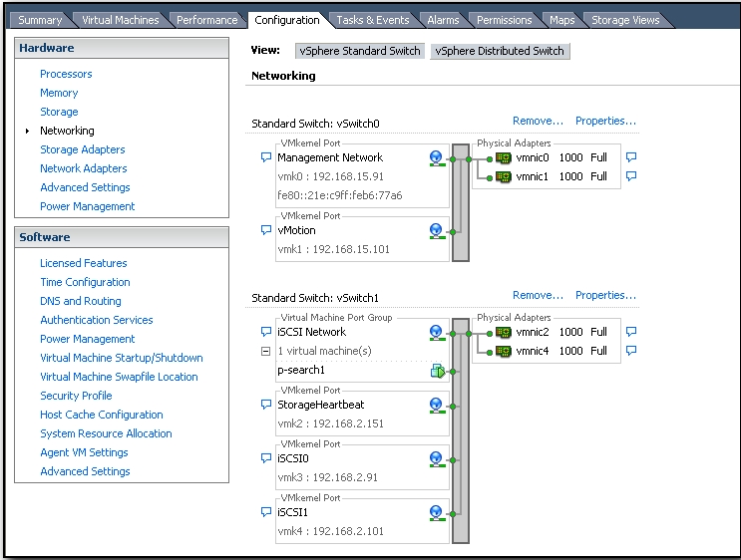Open Virtual Machine Swapfile Location
The width and height of the screenshot is (741, 560).
coord(119,377)
